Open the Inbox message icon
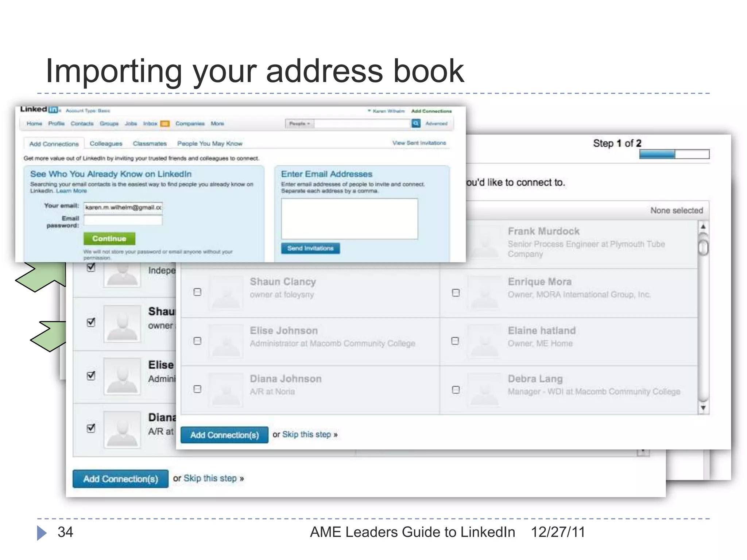This screenshot has width=747, height=560. point(165,124)
